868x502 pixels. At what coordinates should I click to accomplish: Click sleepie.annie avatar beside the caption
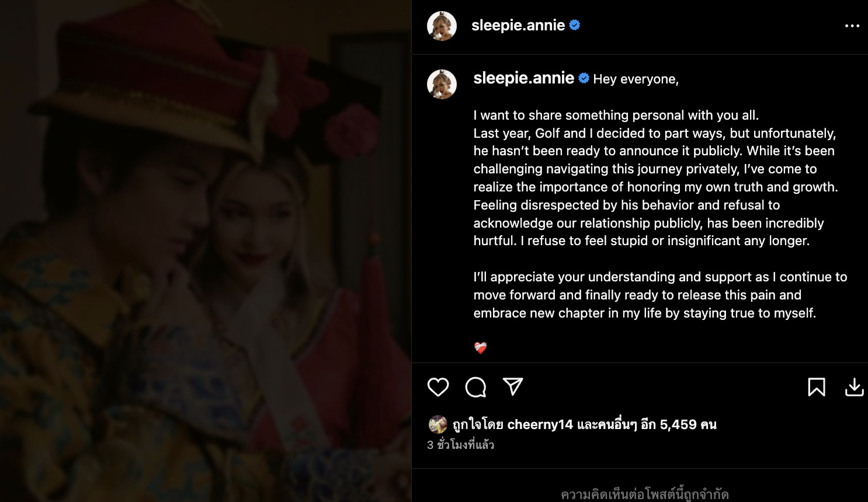pos(442,84)
